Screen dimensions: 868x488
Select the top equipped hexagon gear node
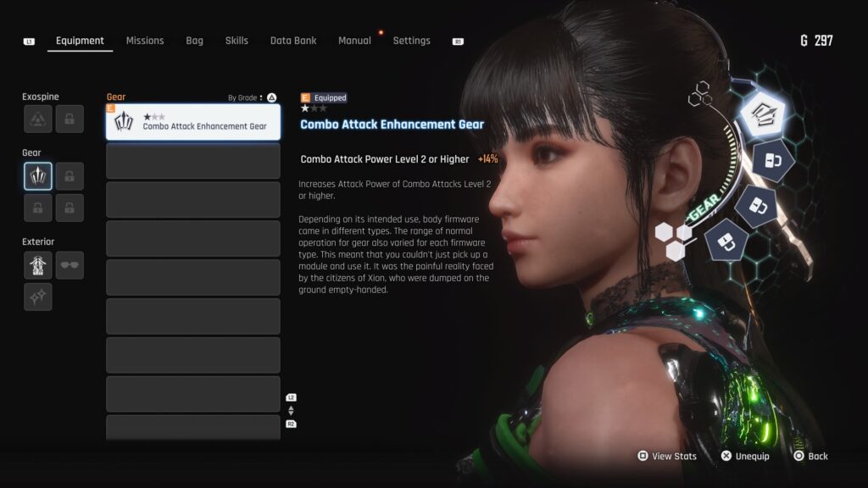click(x=763, y=114)
